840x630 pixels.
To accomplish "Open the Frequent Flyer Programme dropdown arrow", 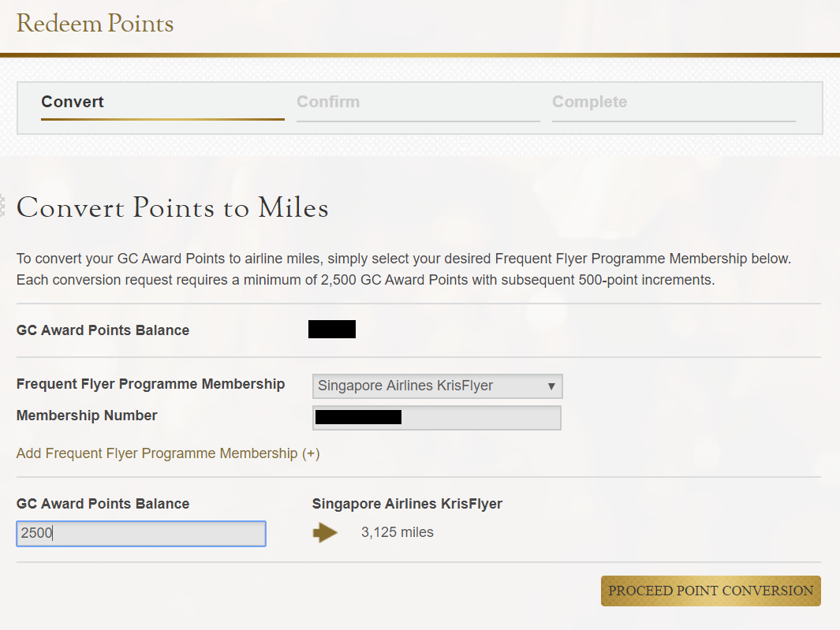I will 551,386.
